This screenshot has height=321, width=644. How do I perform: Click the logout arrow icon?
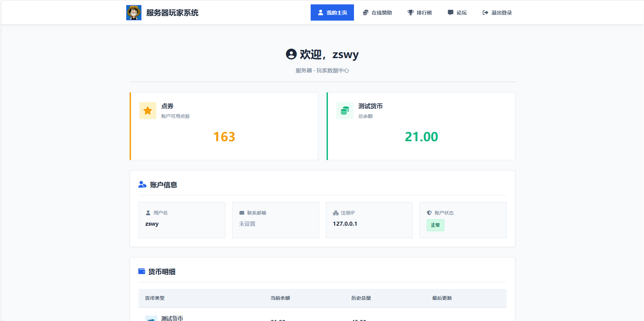(x=485, y=12)
